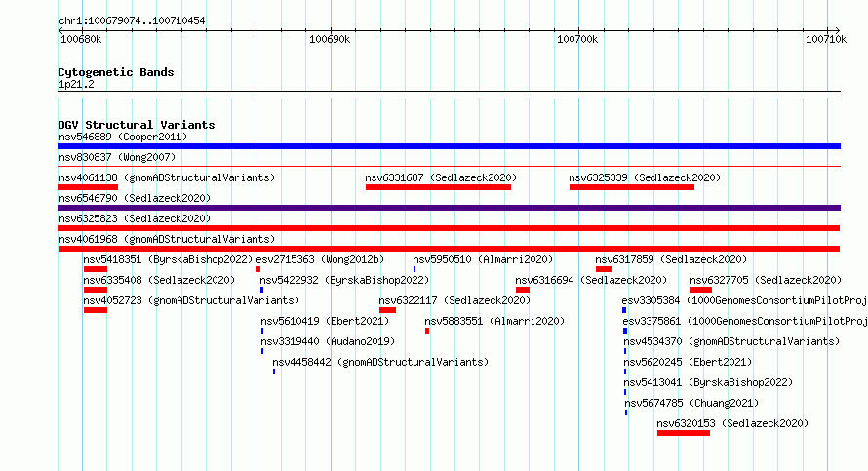This screenshot has height=471, width=868.
Task: Click nsv6327705 (Sedlazeck2020) label
Action: (766, 280)
